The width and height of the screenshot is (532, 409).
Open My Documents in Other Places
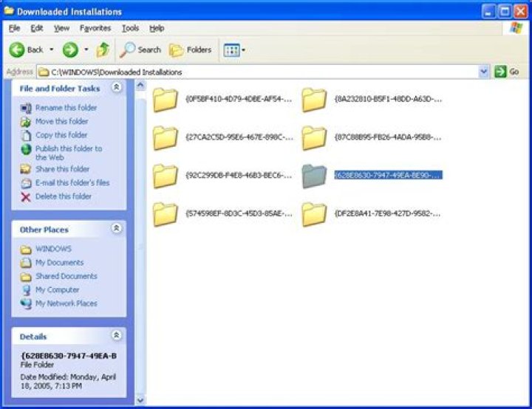coord(59,263)
